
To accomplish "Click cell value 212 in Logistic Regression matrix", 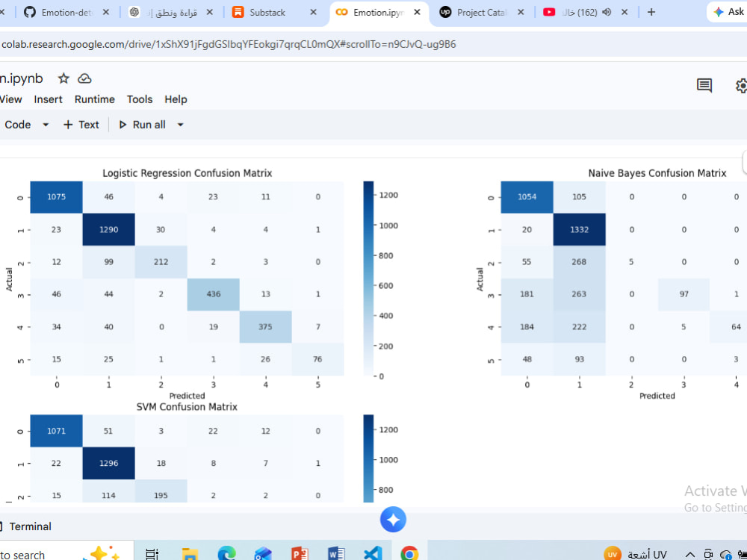I will (x=161, y=262).
